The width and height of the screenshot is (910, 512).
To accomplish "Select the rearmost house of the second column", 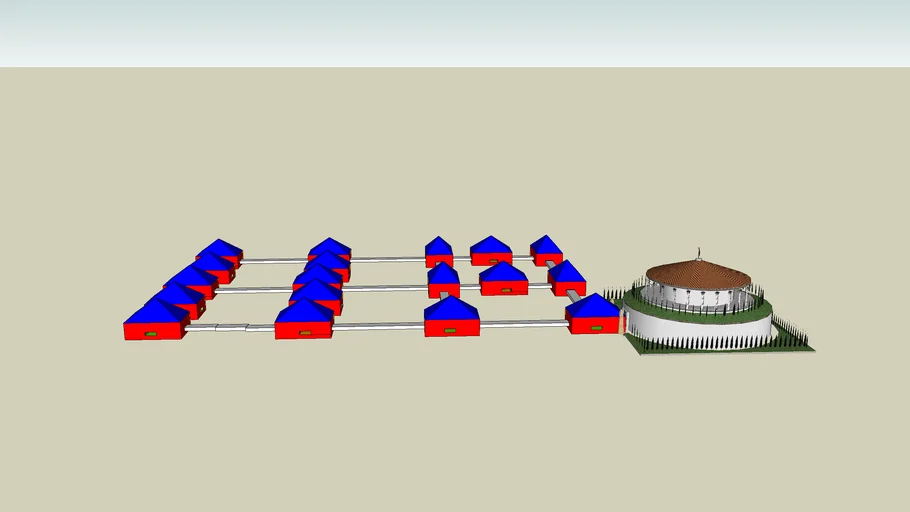I will pyautogui.click(x=329, y=249).
